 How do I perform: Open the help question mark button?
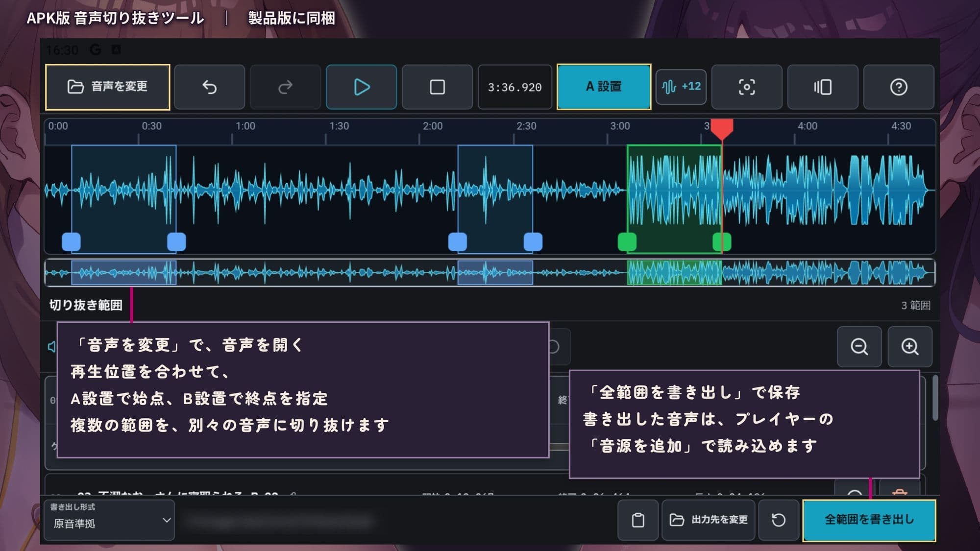point(899,87)
